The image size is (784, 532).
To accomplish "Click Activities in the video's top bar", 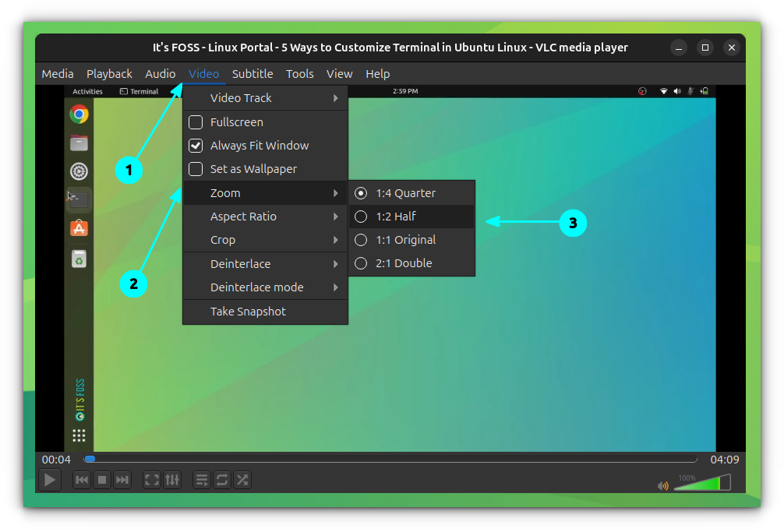I will pyautogui.click(x=87, y=91).
